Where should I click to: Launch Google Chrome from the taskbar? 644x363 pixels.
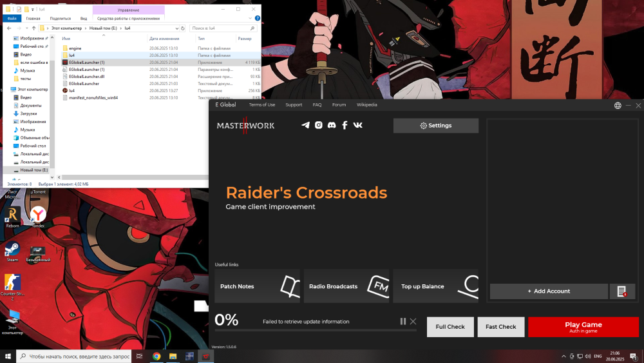(x=156, y=356)
